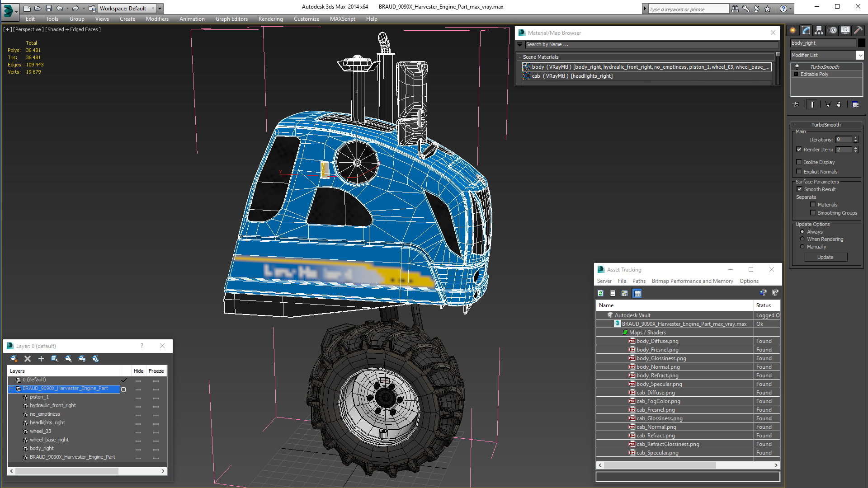Toggle TurboSmooth modifier lightbulb
The width and height of the screenshot is (868, 488).
tap(797, 67)
